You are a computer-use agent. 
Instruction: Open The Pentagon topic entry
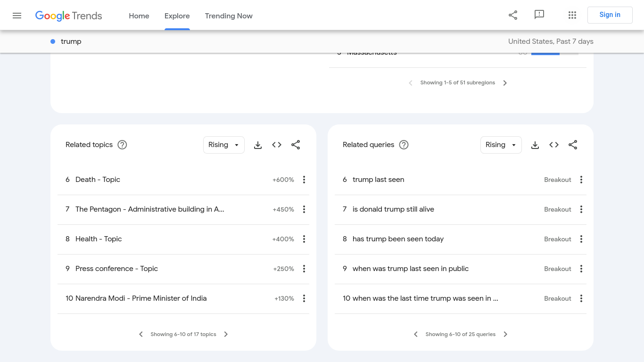click(150, 209)
